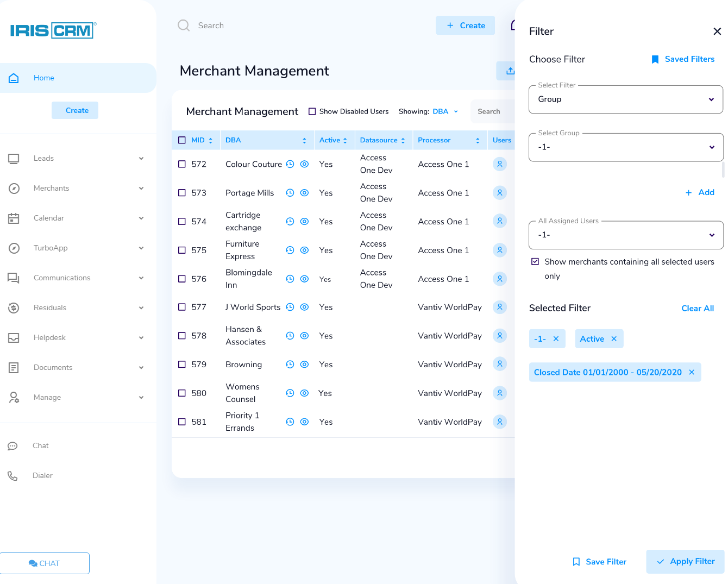Click users icon in row 572
Image resolution: width=728 pixels, height=584 pixels.
(x=500, y=164)
